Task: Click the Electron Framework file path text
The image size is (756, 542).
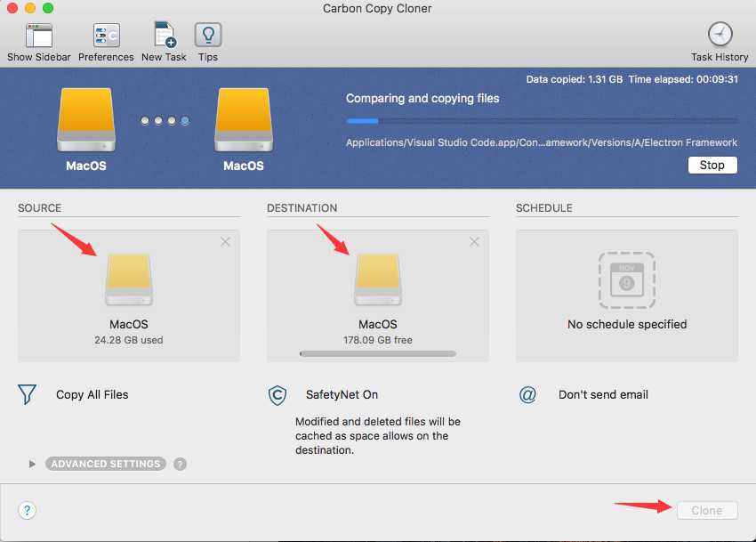Action: point(542,142)
